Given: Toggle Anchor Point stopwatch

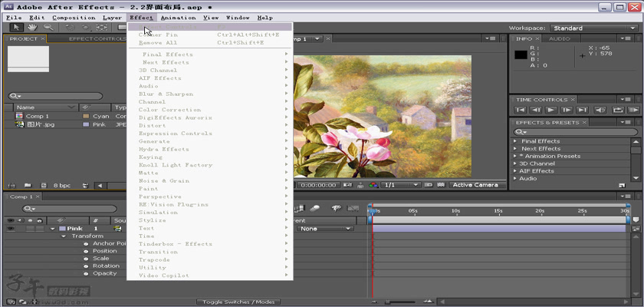Looking at the screenshot, I should click(86, 244).
